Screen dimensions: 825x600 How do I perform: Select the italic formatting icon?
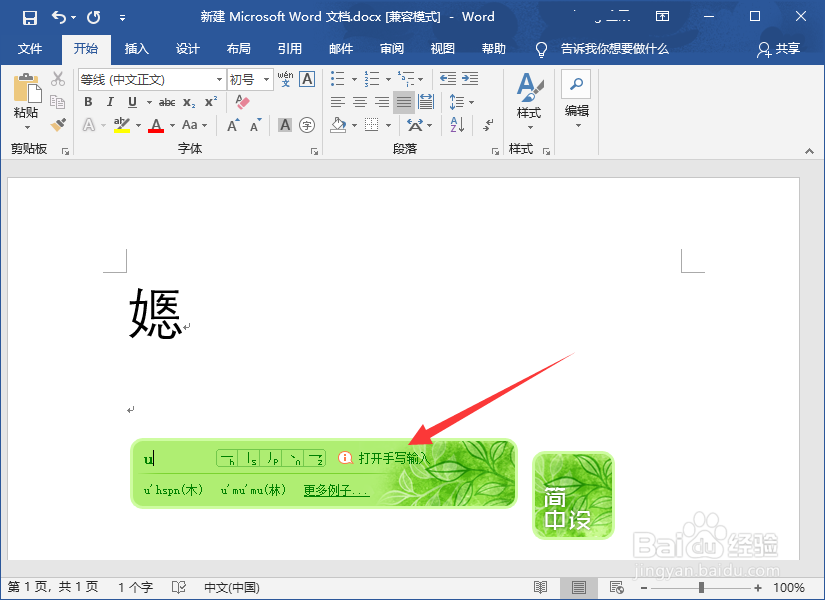[x=109, y=101]
